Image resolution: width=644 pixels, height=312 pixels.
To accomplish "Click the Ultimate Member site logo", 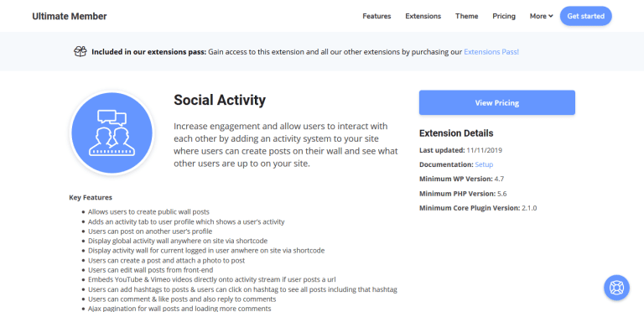I will (70, 17).
